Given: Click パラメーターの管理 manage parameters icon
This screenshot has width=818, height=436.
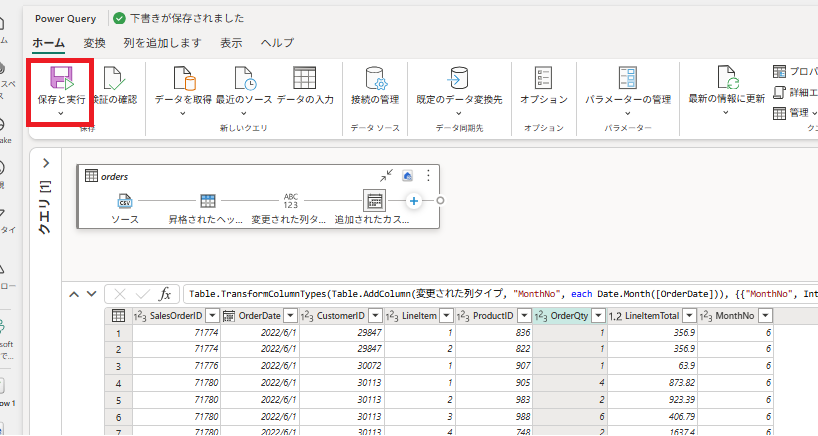Looking at the screenshot, I should (628, 78).
